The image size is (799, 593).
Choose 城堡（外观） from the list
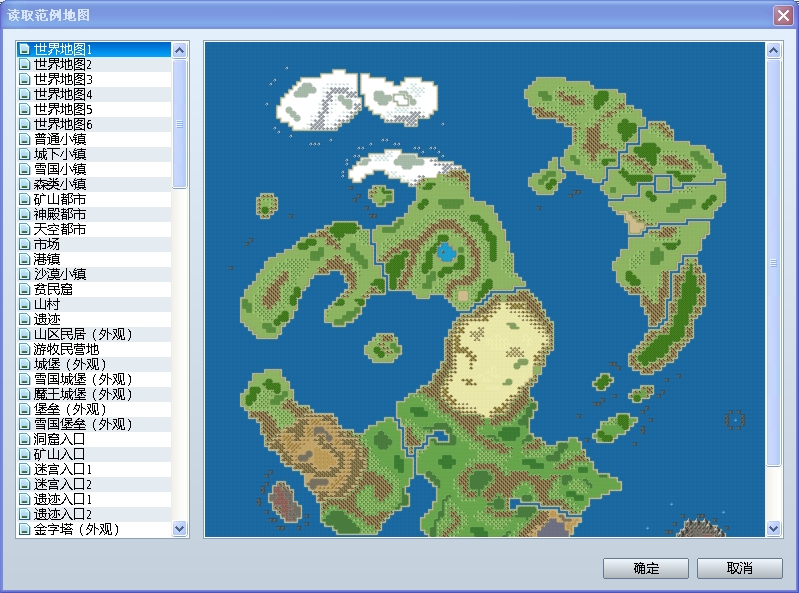(94, 364)
